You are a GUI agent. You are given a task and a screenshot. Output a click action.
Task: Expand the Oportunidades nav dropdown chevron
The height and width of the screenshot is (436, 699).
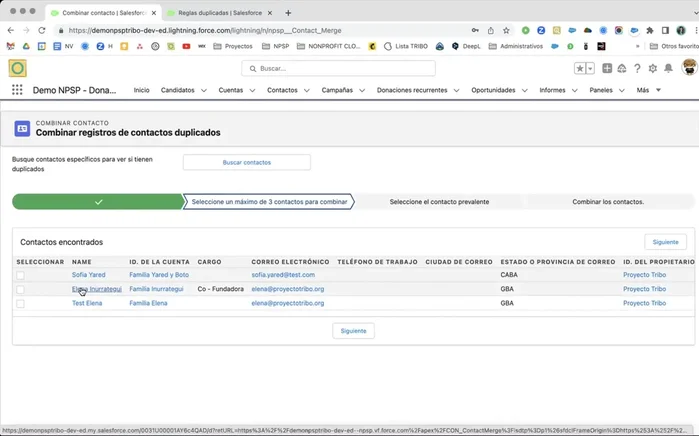(x=525, y=90)
